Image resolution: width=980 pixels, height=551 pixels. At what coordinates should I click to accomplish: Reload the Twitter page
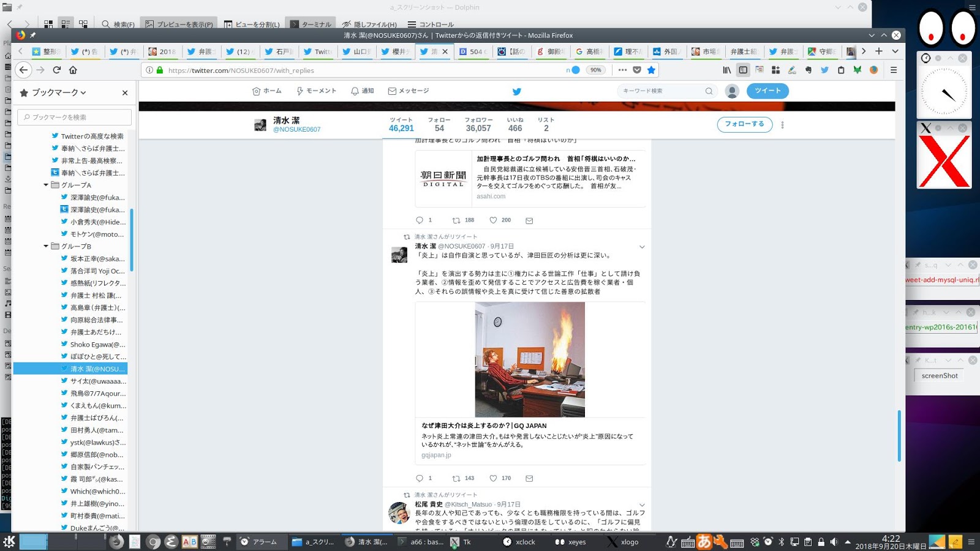56,70
